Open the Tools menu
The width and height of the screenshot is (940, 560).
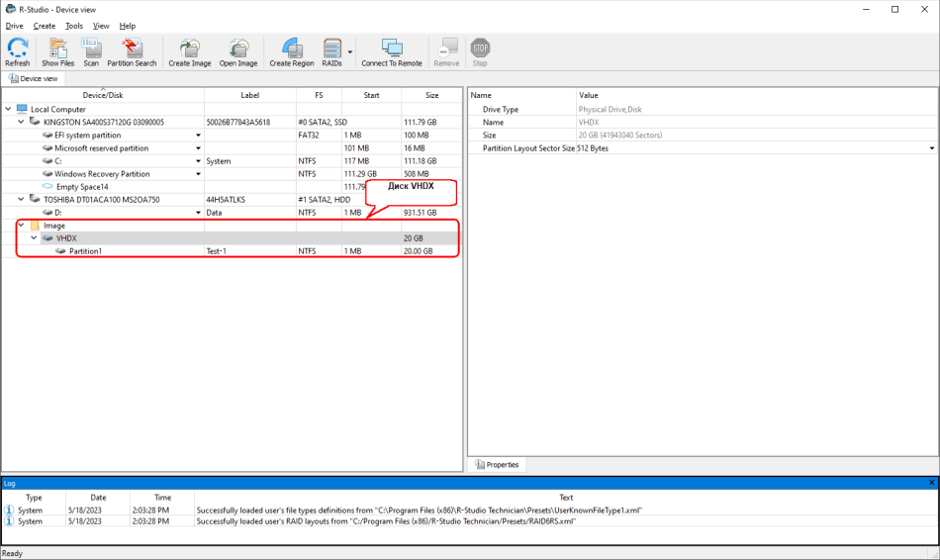(74, 26)
